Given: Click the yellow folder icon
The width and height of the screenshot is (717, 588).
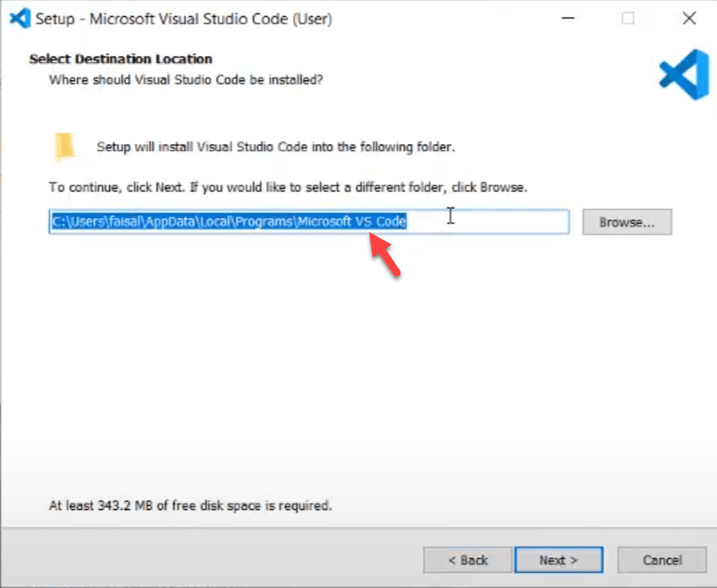Looking at the screenshot, I should coord(65,145).
